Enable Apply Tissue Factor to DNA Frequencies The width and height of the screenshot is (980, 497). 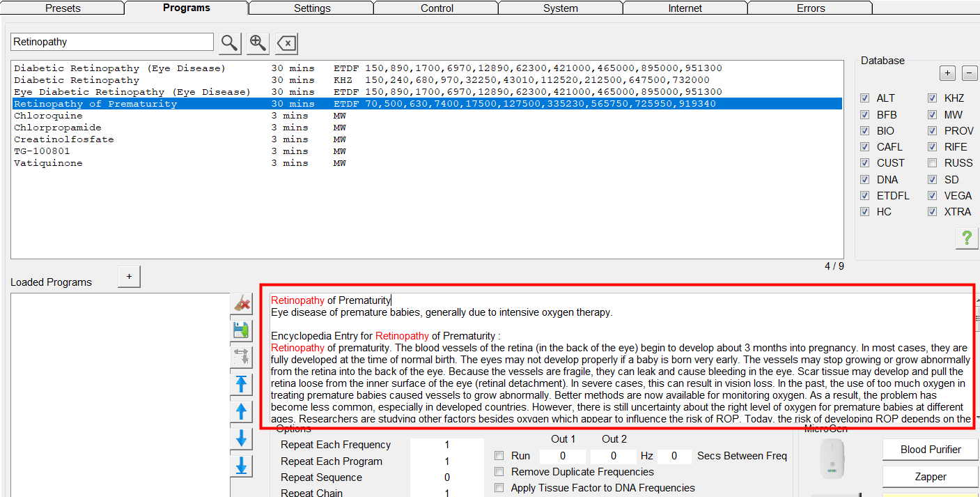tap(499, 488)
